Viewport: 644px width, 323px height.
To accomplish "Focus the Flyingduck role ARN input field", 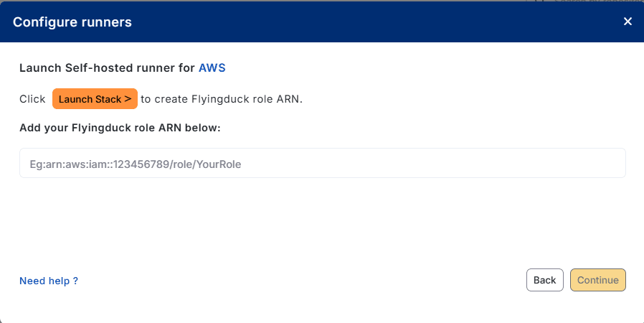I will tap(322, 164).
